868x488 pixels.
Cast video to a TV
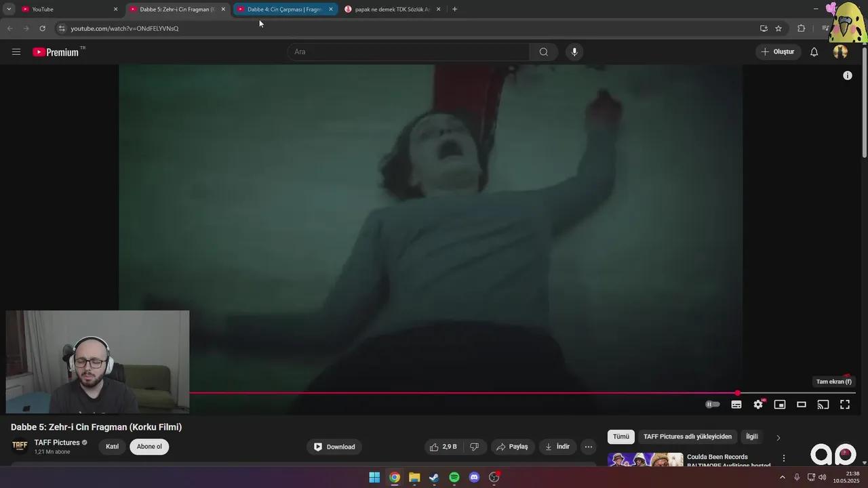[x=823, y=405]
